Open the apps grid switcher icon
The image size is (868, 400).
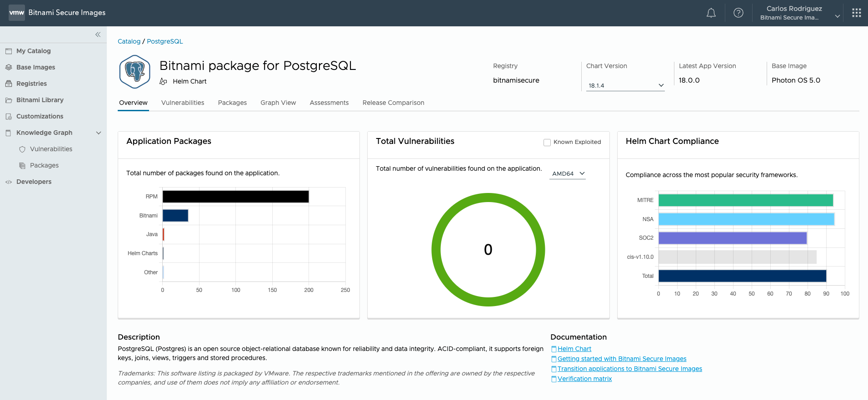pyautogui.click(x=856, y=13)
